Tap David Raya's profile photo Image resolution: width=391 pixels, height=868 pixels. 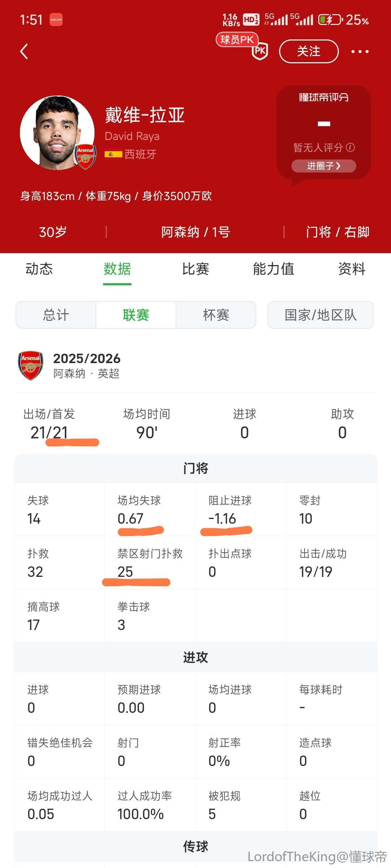coord(57,132)
